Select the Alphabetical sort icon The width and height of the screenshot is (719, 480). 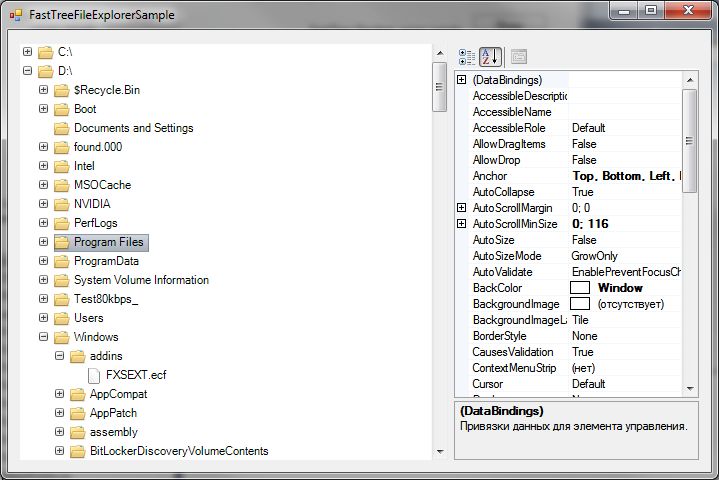coord(490,57)
